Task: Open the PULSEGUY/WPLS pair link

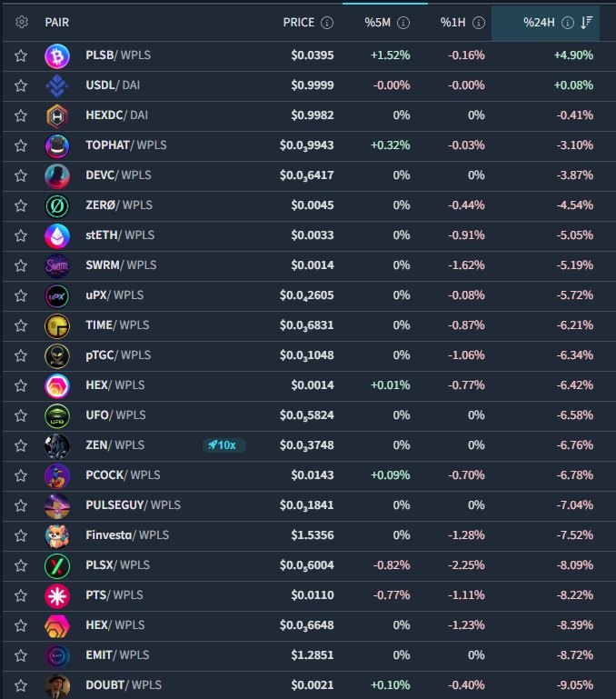Action: click(133, 505)
